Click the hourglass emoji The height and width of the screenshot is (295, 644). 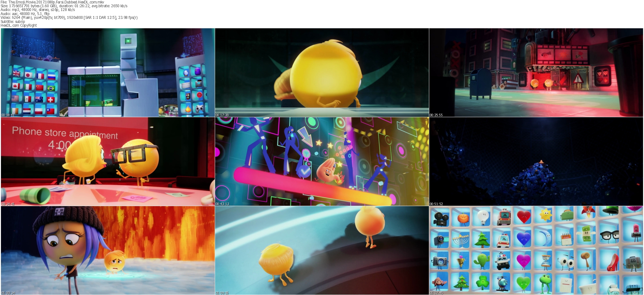click(546, 261)
